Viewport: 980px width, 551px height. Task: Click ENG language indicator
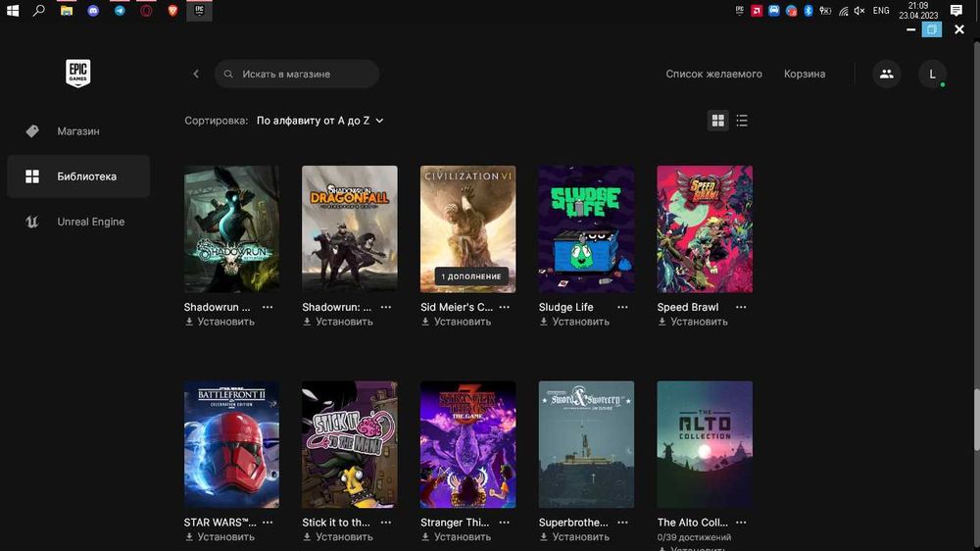881,11
